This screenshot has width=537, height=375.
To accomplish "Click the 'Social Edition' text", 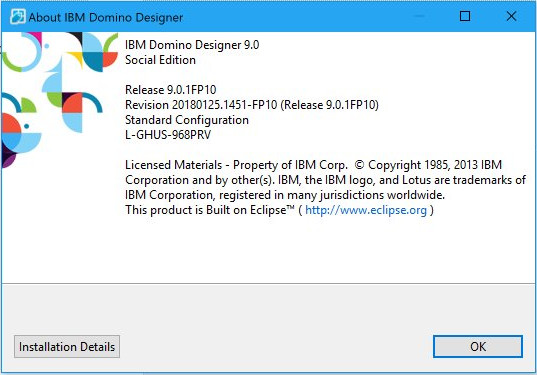I will 160,60.
